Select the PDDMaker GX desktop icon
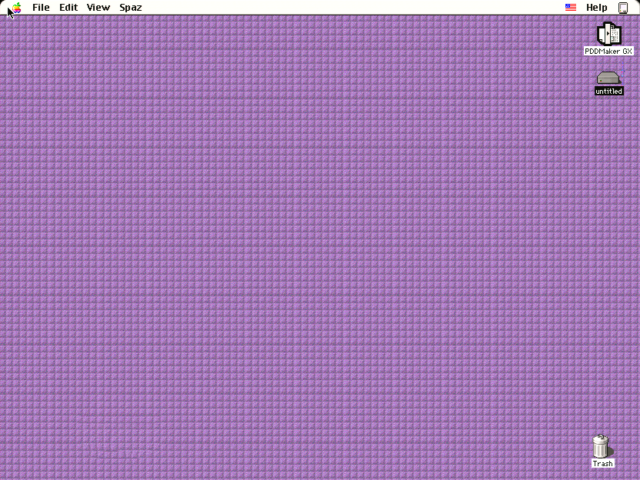Image resolution: width=640 pixels, height=480 pixels. coord(609,33)
